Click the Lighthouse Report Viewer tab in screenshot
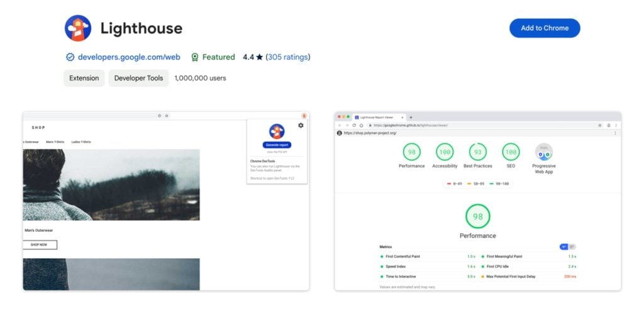The height and width of the screenshot is (335, 644). pos(379,118)
